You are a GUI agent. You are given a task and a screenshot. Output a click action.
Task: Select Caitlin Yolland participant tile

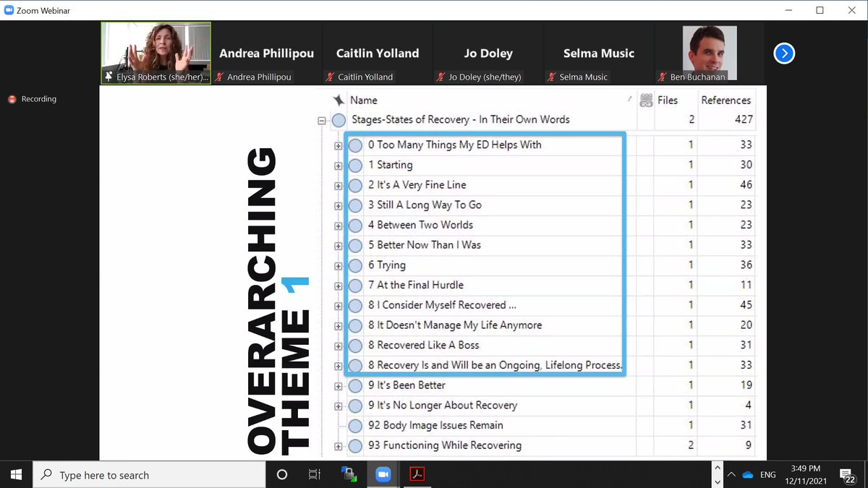point(378,53)
